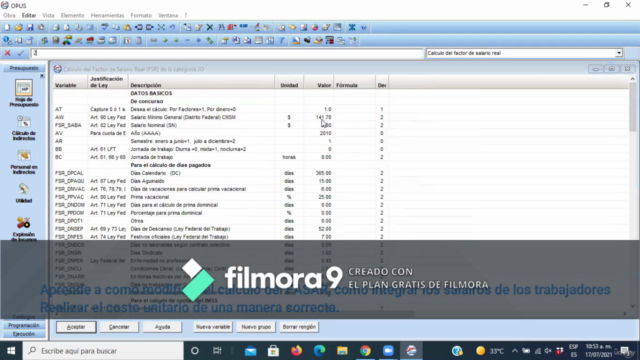Open Cálculo de Indirectos from the sidebar
640x360 pixels.
(24, 128)
